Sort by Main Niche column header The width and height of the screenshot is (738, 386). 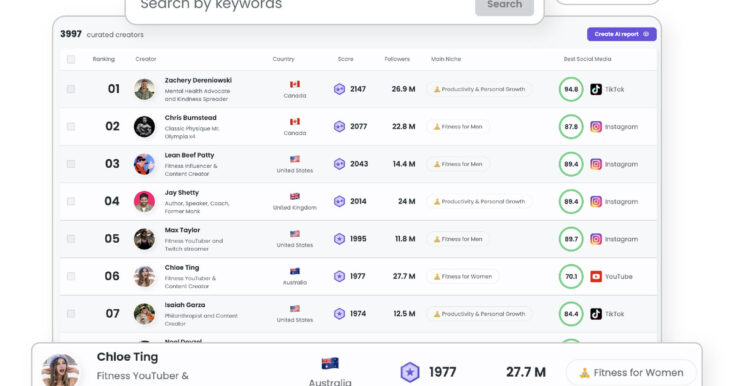click(446, 59)
